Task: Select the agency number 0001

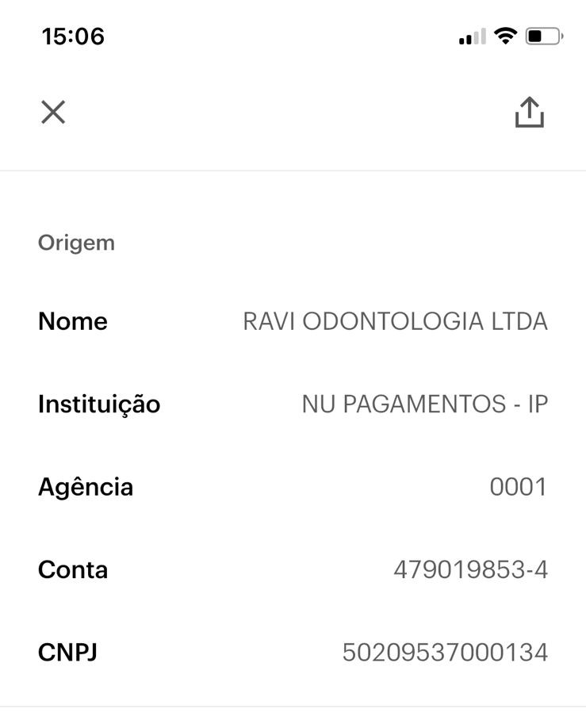Action: click(519, 486)
